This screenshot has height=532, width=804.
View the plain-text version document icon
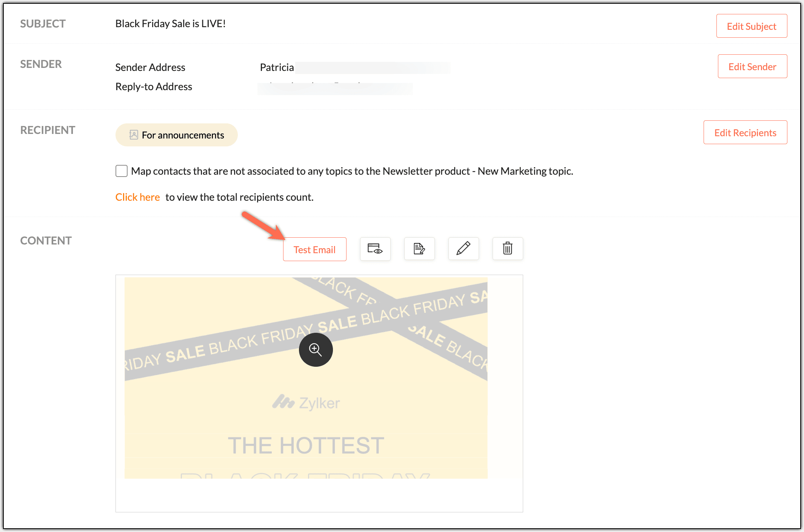[x=419, y=249]
